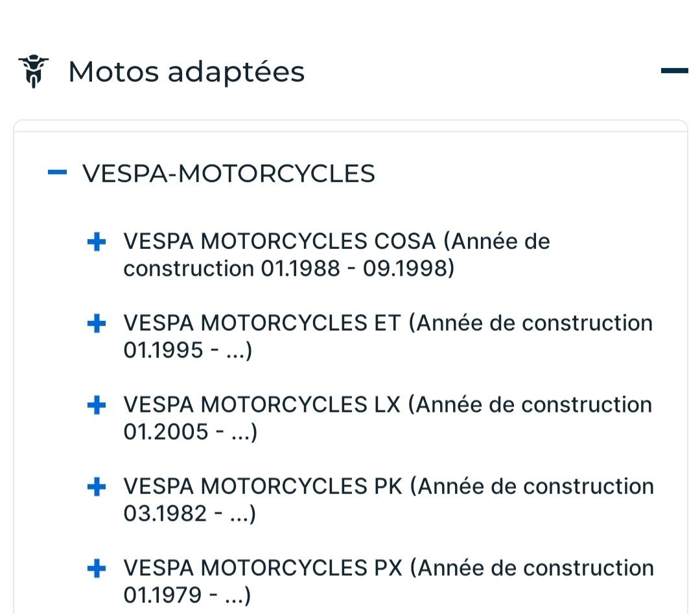Expand the Vespa PK plus icon
700x614 pixels.
(97, 487)
